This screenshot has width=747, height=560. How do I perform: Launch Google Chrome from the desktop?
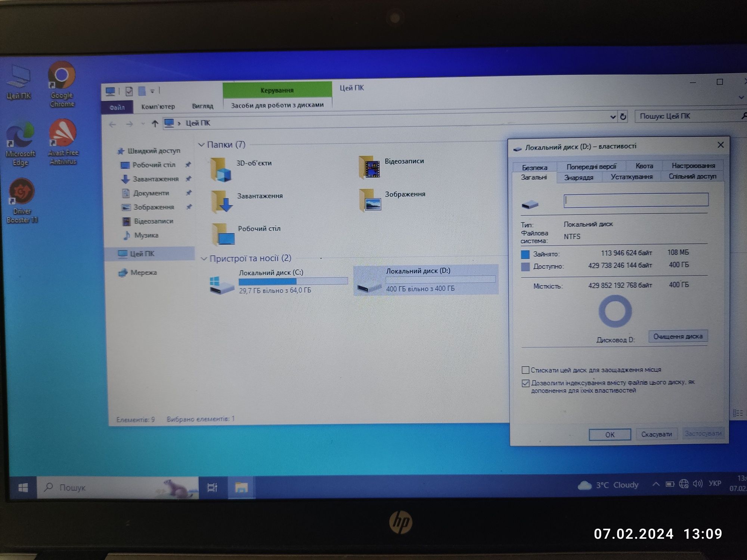[62, 85]
